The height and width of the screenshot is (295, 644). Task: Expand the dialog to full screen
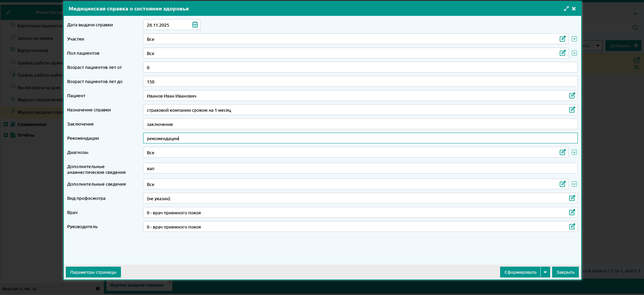point(566,9)
